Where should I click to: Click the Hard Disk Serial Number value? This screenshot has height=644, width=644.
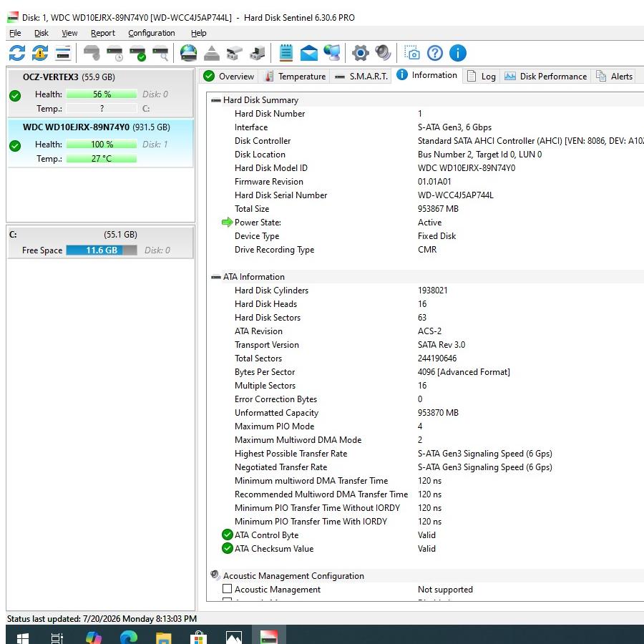tap(456, 195)
